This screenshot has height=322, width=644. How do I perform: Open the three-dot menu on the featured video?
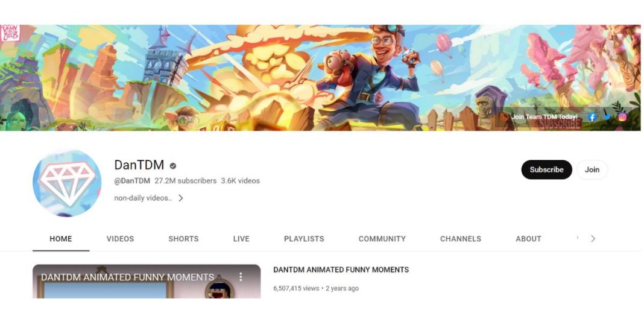click(x=241, y=277)
